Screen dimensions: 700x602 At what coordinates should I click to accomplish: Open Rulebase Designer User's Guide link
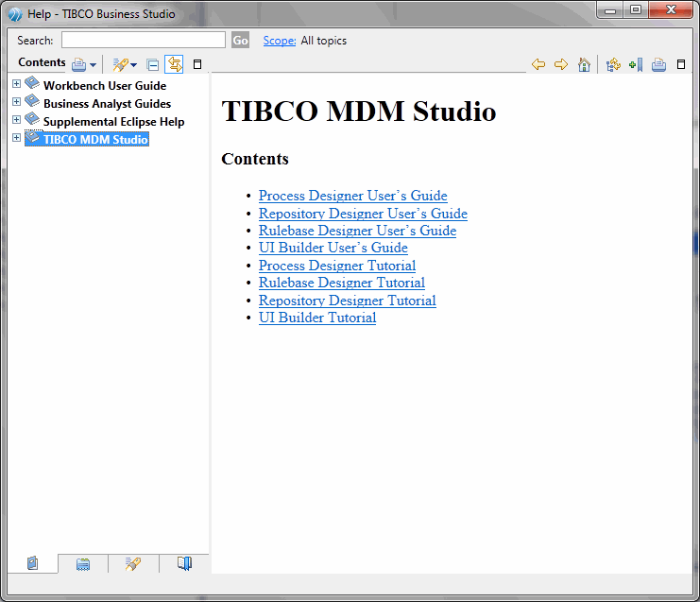pos(358,231)
